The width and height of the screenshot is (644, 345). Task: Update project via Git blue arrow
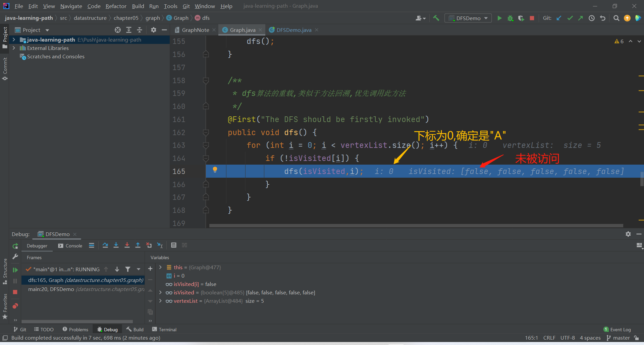point(559,18)
